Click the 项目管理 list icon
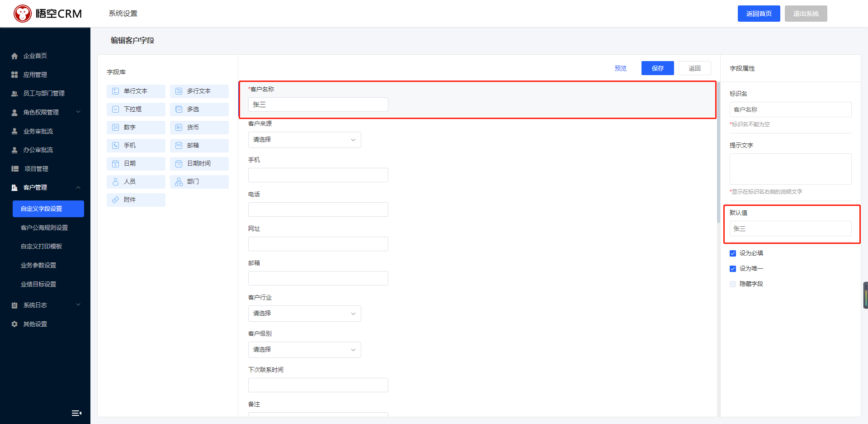Image resolution: width=868 pixels, height=424 pixels. point(15,169)
